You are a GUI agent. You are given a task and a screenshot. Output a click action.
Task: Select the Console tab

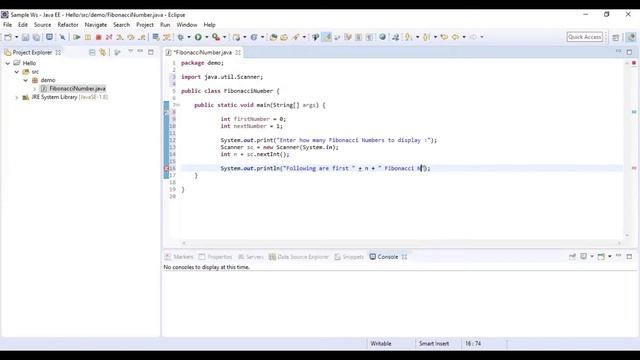click(x=384, y=257)
